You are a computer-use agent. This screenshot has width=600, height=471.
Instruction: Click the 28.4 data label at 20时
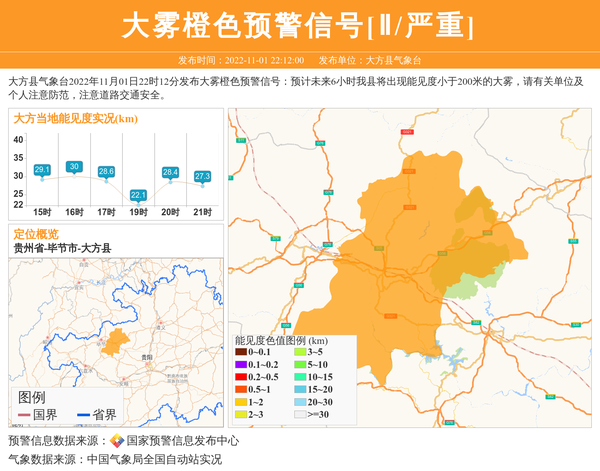170,172
